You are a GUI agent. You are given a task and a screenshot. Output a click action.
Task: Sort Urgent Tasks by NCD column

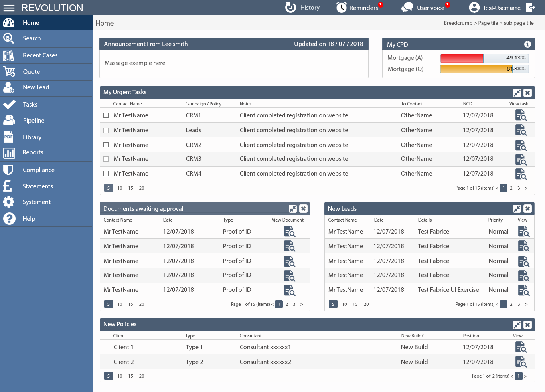pyautogui.click(x=468, y=104)
